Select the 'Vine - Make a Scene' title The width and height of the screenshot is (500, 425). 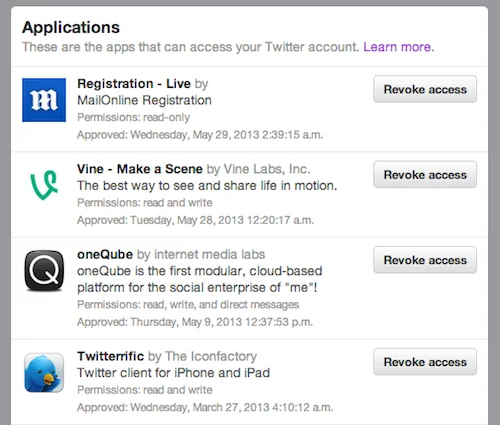tap(140, 169)
